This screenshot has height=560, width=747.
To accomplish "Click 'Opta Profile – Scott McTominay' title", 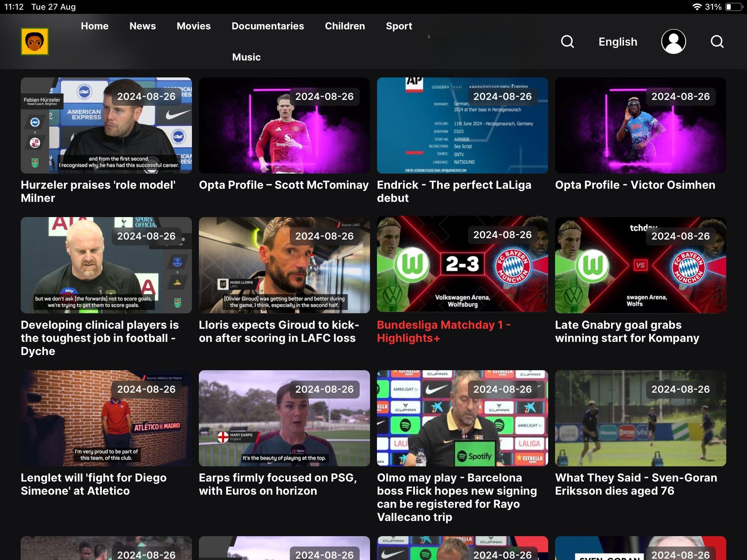I will click(x=284, y=185).
